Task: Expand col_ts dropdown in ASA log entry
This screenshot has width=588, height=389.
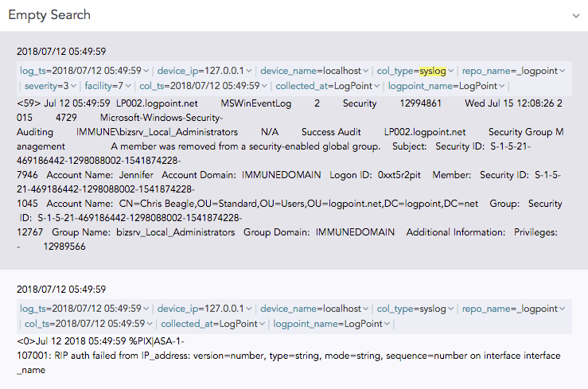Action: pyautogui.click(x=151, y=324)
